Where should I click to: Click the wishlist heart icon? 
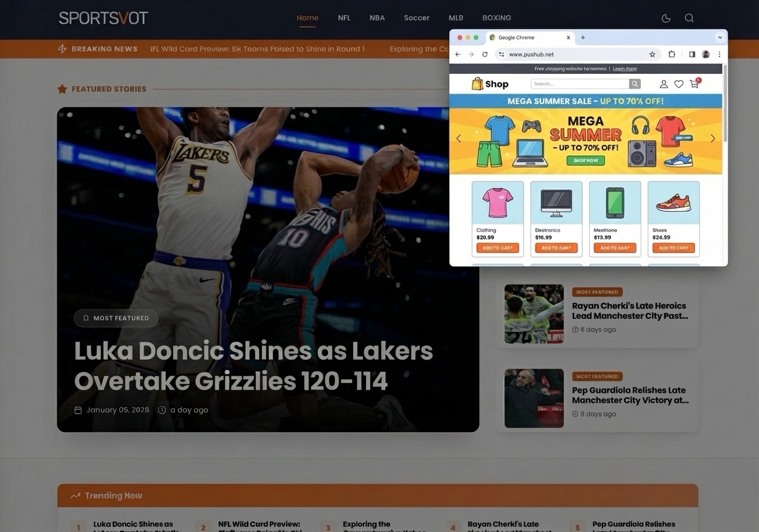678,84
